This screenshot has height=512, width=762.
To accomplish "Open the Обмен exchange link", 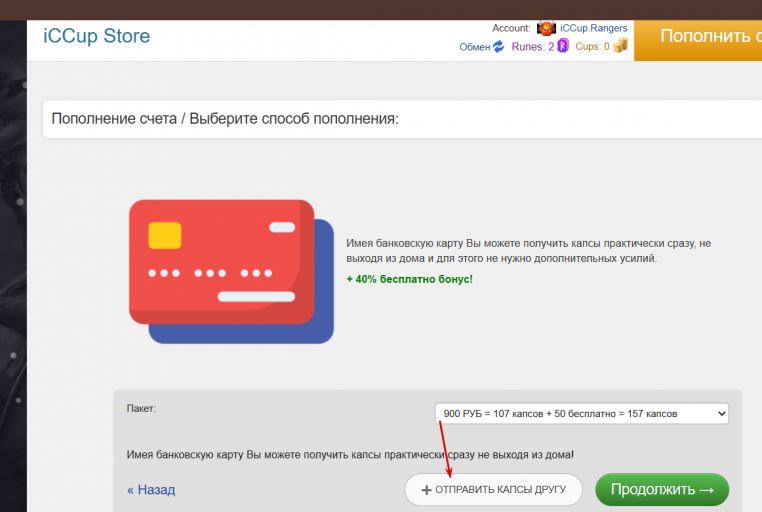I will click(475, 47).
